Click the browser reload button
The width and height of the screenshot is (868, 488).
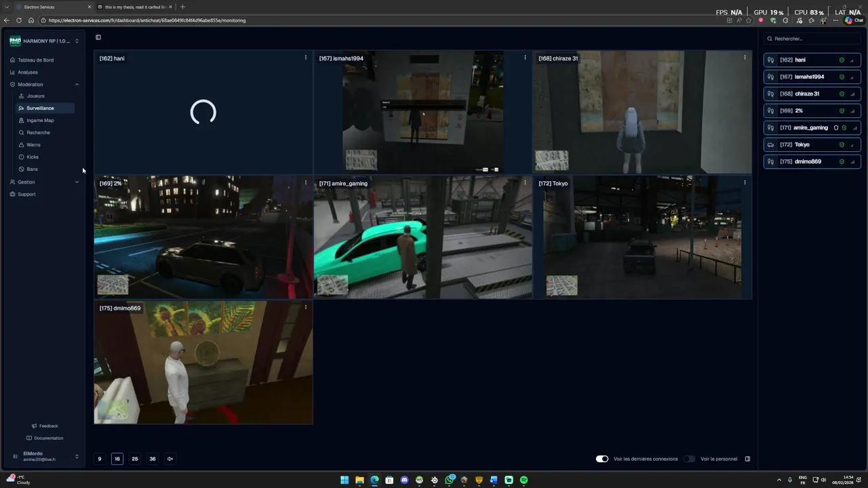click(x=19, y=20)
